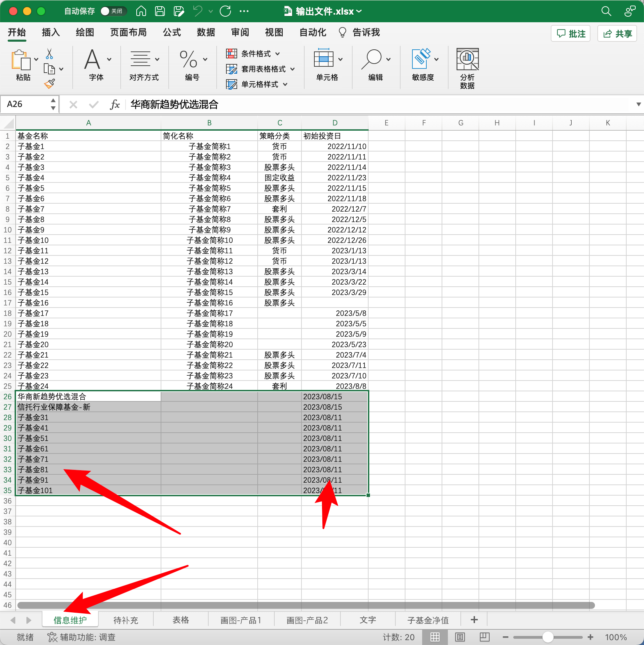The height and width of the screenshot is (645, 644).
Task: Open the Name Box up-down stepper arrows
Action: tap(53, 104)
